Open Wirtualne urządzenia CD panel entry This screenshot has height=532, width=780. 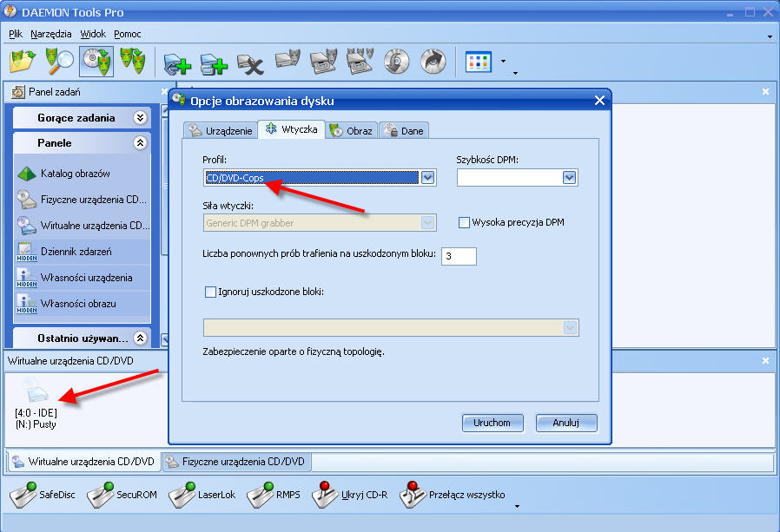(83, 226)
